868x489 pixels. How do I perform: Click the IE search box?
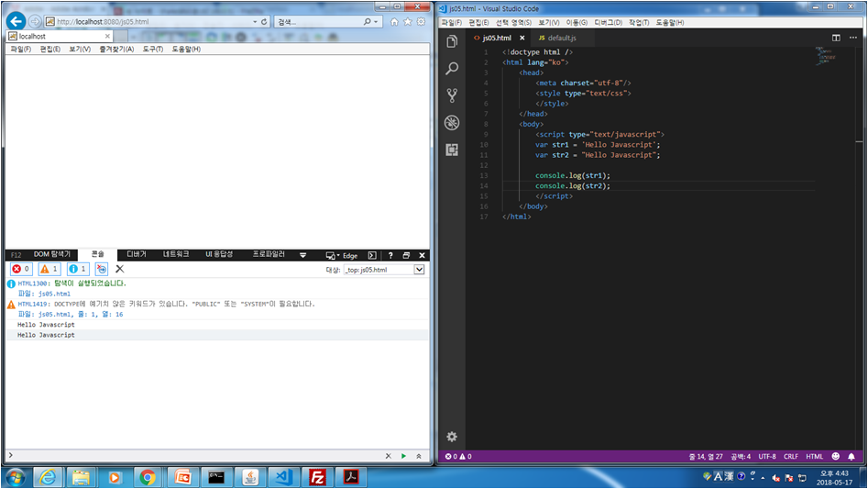[x=318, y=22]
